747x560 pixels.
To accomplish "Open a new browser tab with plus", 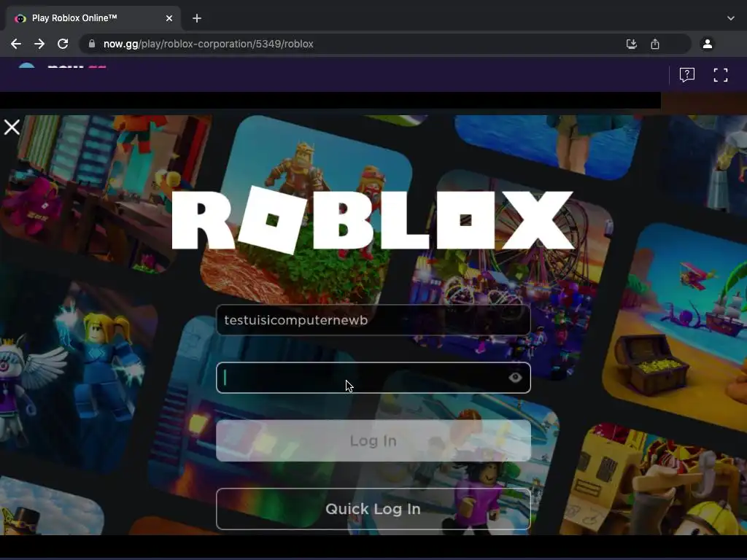I will click(x=197, y=18).
